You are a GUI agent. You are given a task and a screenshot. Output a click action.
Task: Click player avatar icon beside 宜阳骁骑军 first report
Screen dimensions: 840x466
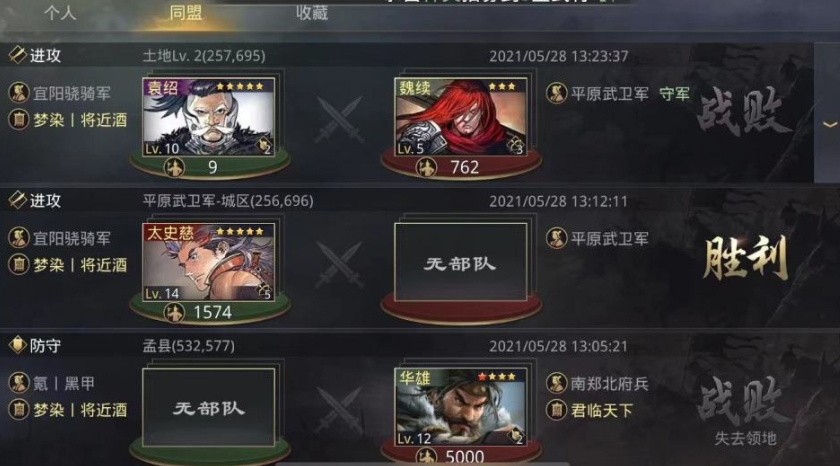click(x=19, y=93)
